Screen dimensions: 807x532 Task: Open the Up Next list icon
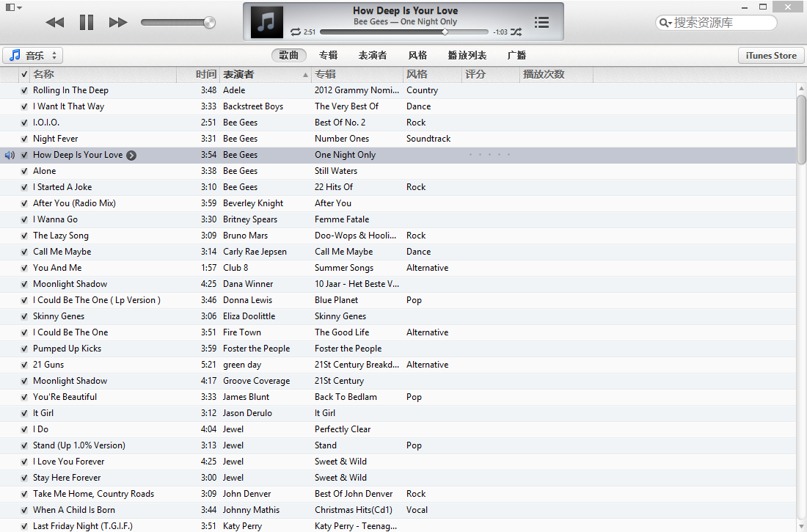(541, 22)
